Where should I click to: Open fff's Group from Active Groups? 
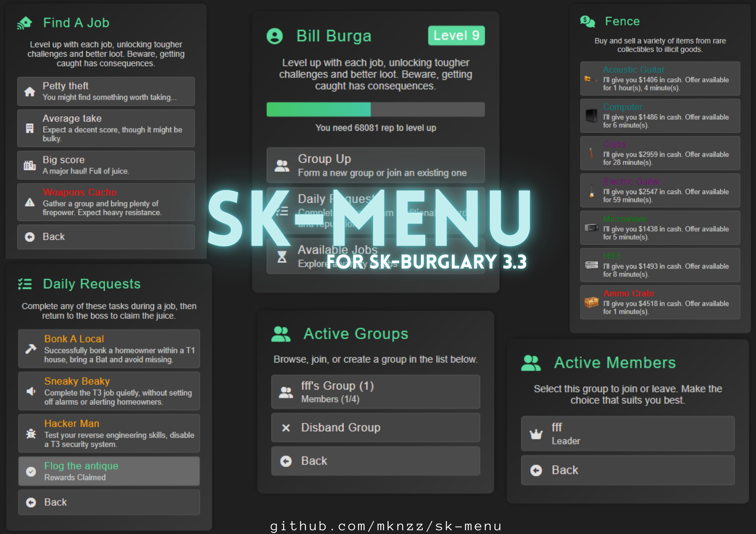[375, 392]
